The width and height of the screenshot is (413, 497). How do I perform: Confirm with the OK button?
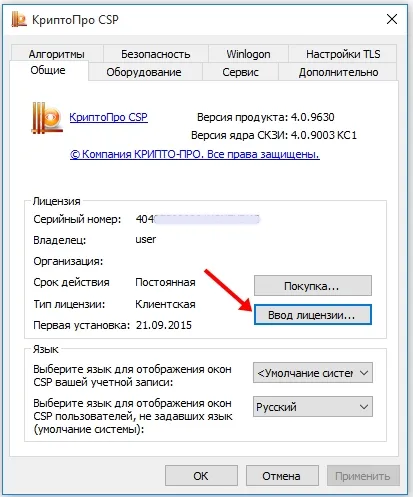point(201,476)
